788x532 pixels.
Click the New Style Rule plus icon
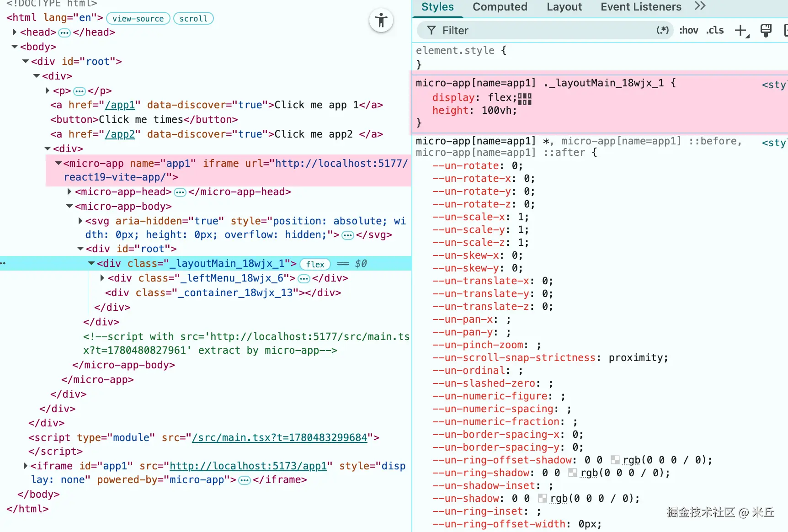click(x=741, y=31)
